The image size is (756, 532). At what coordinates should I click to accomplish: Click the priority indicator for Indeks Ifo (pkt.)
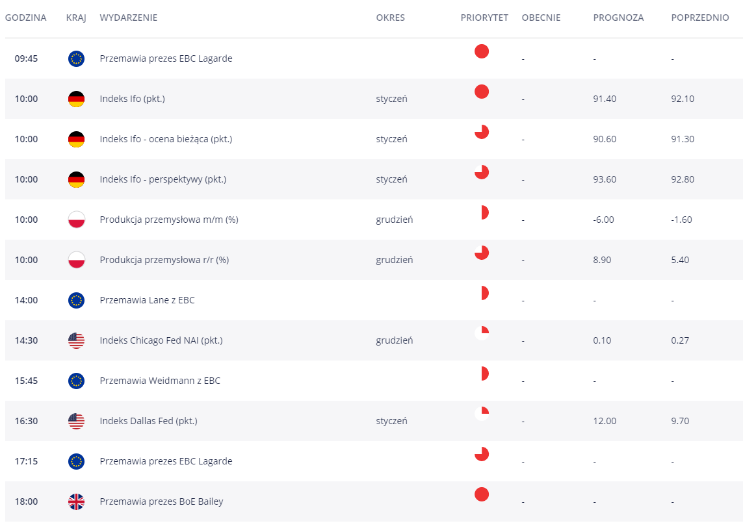482,92
